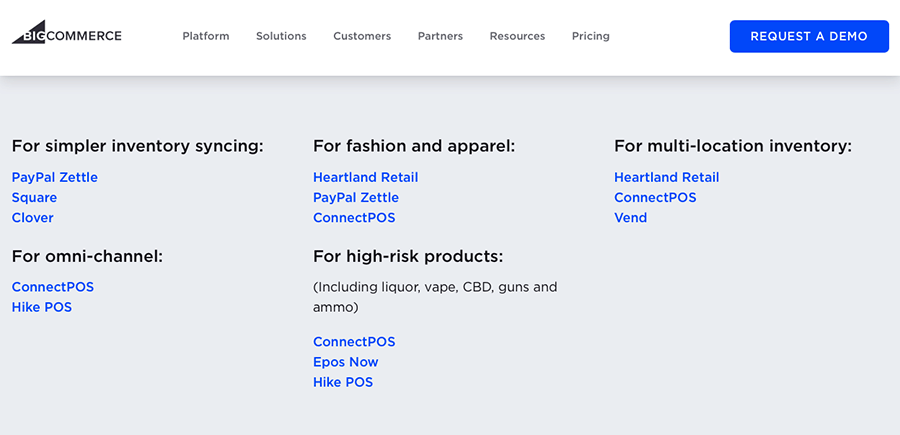Open the Customers menu
This screenshot has height=435, width=900.
362,36
